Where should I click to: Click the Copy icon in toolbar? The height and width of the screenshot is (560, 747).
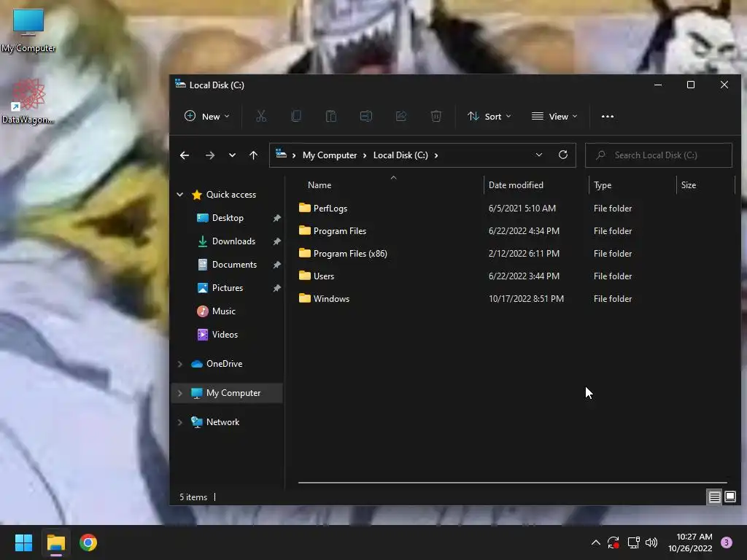pos(296,116)
